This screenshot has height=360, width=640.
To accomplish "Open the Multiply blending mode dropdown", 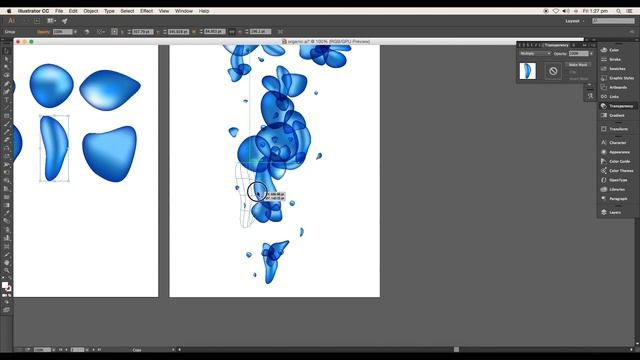I will pyautogui.click(x=535, y=53).
